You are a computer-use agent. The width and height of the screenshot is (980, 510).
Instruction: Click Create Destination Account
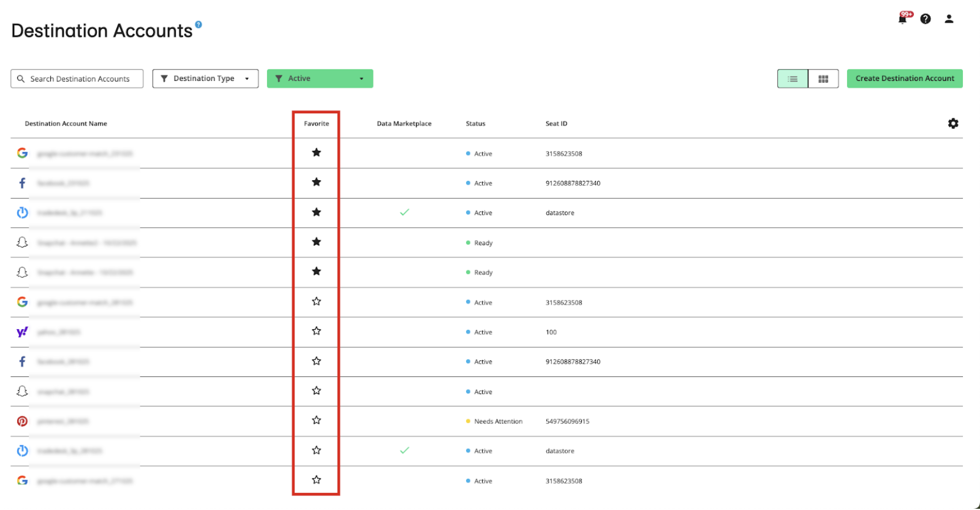pos(905,78)
